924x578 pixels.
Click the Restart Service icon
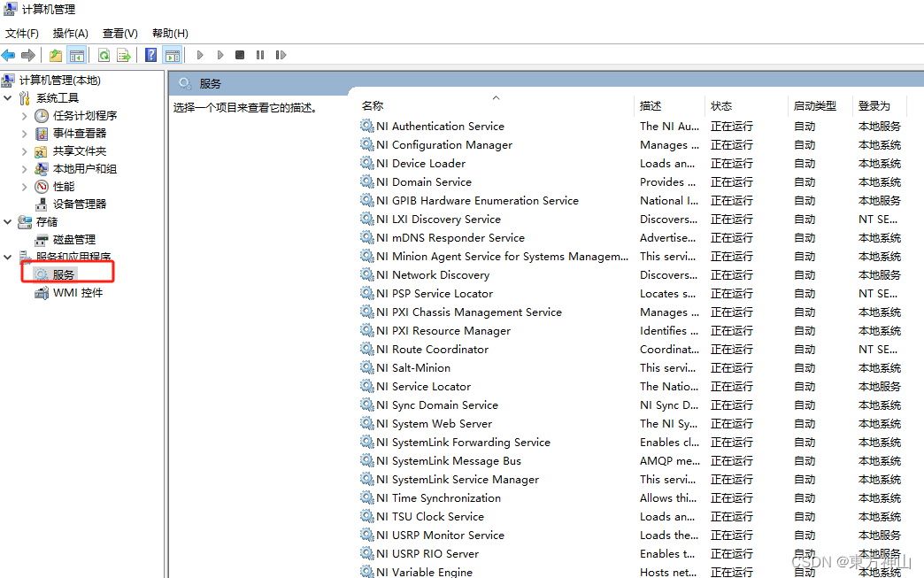click(281, 55)
